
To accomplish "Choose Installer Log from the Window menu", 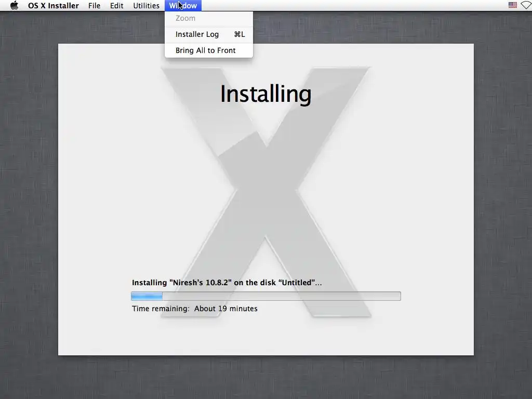I will pos(209,34).
